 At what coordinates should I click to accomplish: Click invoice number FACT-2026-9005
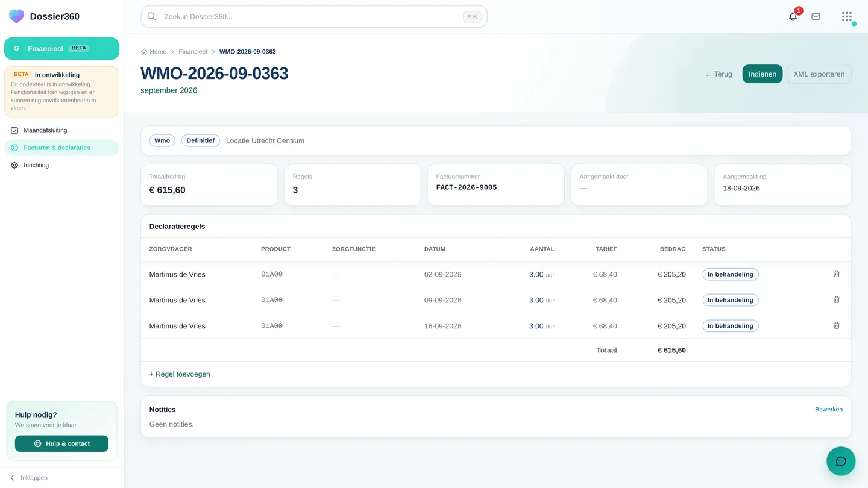coord(467,187)
